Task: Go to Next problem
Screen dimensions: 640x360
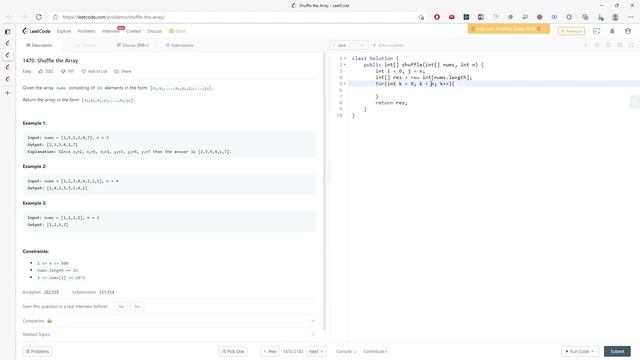Action: click(x=316, y=351)
